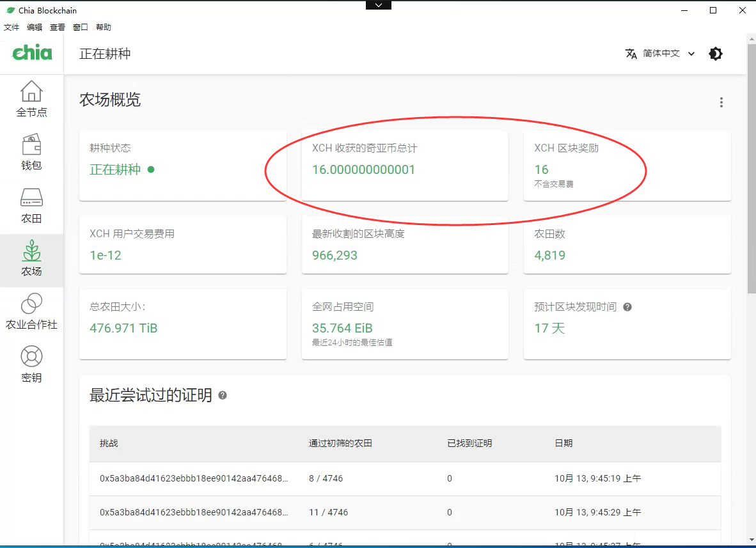Click the netspace value 35.764 EiB
This screenshot has height=548, width=756.
point(342,328)
